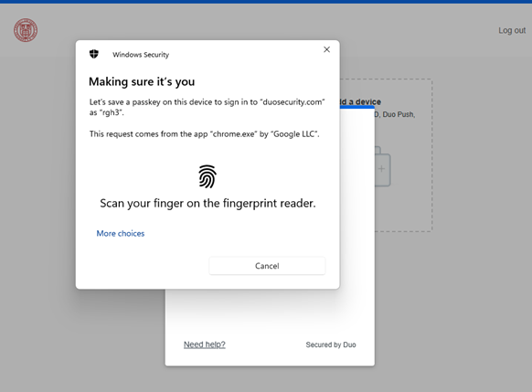The width and height of the screenshot is (532, 392).
Task: Click the chrome.exe request source text
Action: (204, 134)
